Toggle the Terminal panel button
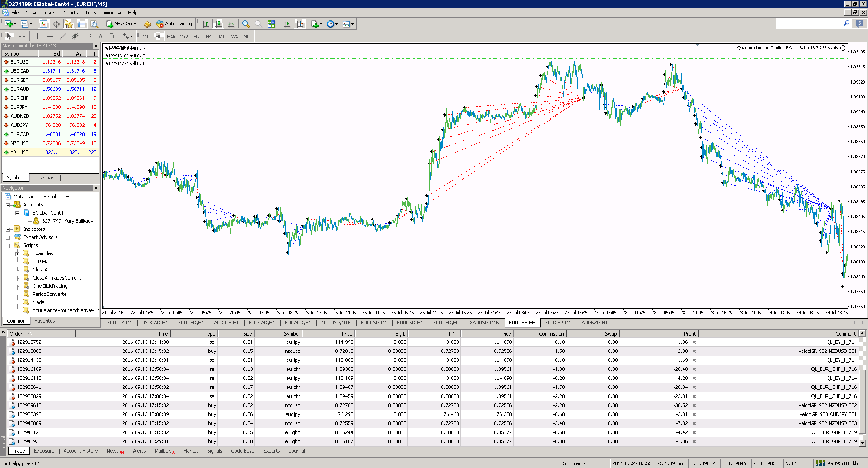 [81, 24]
